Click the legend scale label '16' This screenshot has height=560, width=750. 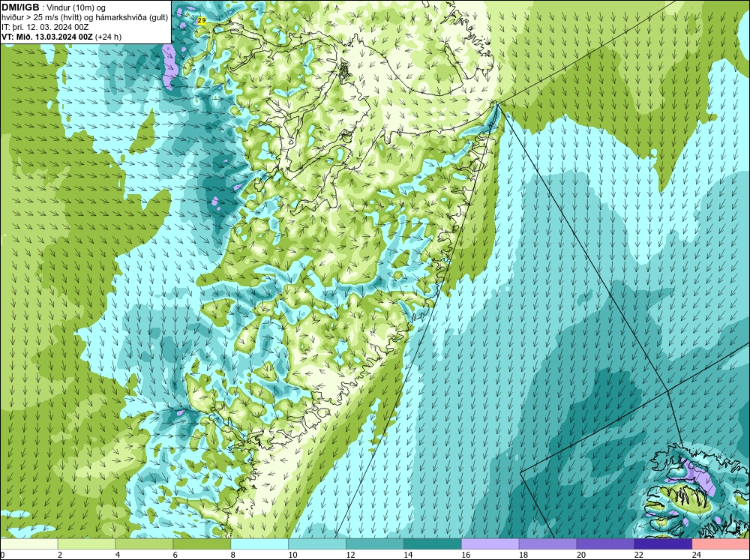click(466, 555)
